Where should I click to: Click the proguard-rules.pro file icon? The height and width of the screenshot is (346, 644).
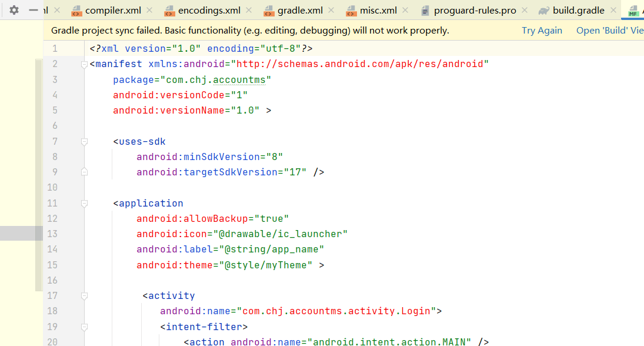pyautogui.click(x=425, y=11)
